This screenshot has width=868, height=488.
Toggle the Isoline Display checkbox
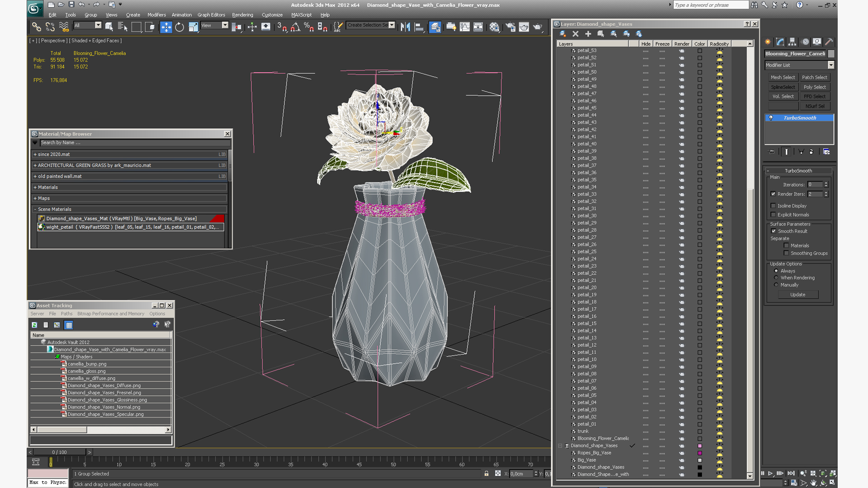[x=773, y=206]
